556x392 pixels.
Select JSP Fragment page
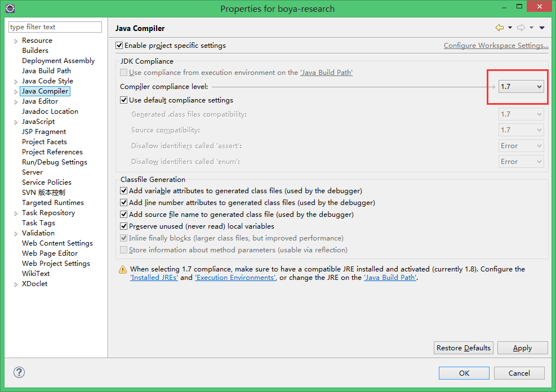click(x=44, y=131)
